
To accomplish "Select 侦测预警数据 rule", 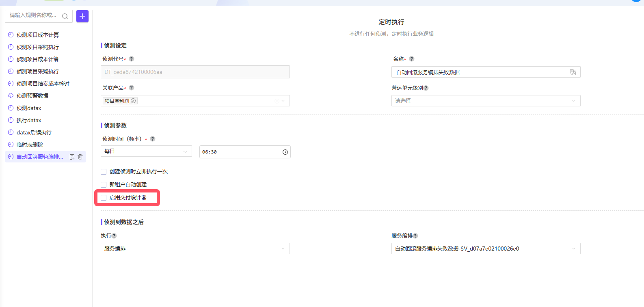I will pyautogui.click(x=45, y=96).
